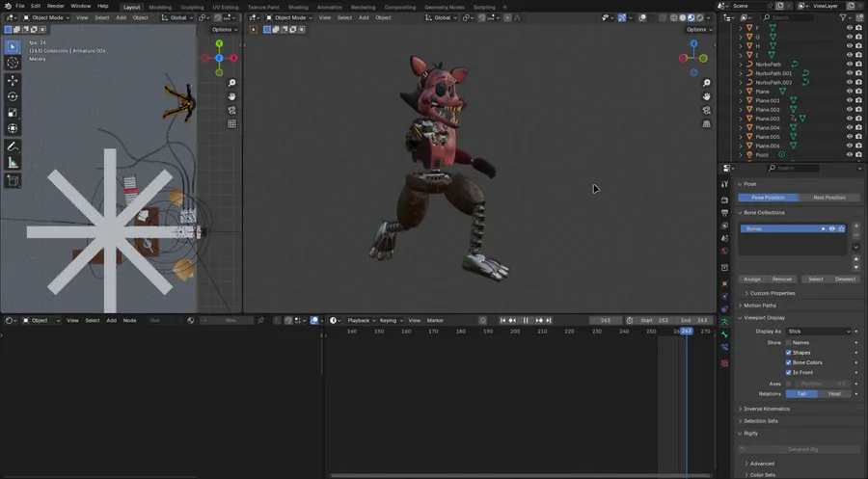Click the timeline horizontal scrollbar
The width and height of the screenshot is (868, 479).
pos(521,476)
